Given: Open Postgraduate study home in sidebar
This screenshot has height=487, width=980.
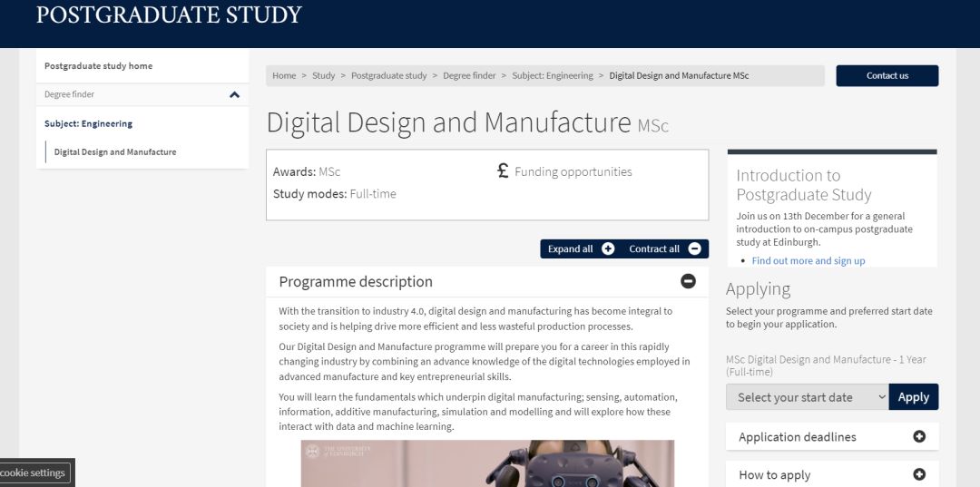Looking at the screenshot, I should click(x=99, y=66).
